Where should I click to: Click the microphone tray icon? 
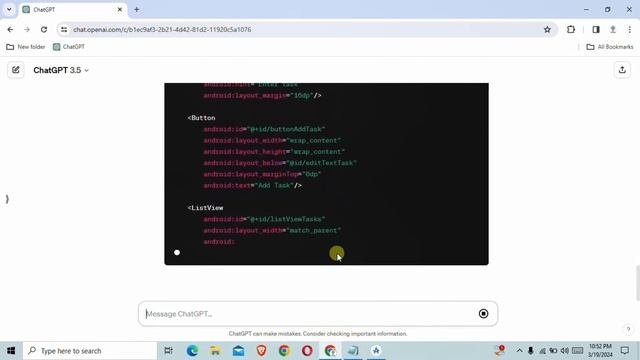coord(531,351)
